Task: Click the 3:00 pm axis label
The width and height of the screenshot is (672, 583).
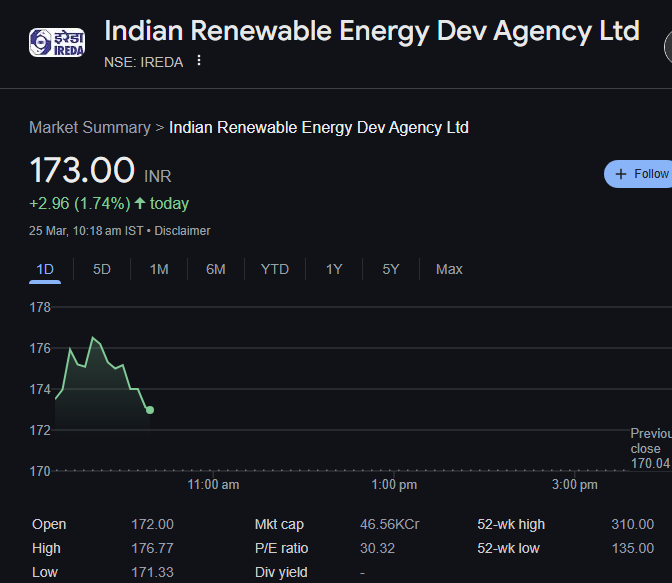Action: coord(575,485)
